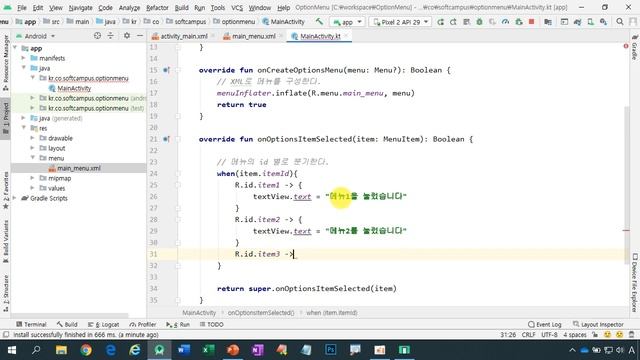
Task: Open the VCS menu
Action: coord(237,7)
